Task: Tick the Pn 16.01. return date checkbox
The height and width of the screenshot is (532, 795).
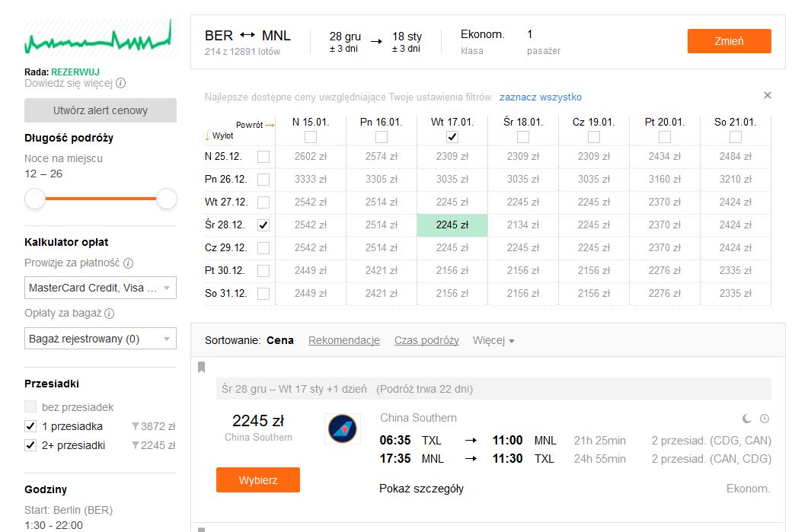Action: coord(382,137)
